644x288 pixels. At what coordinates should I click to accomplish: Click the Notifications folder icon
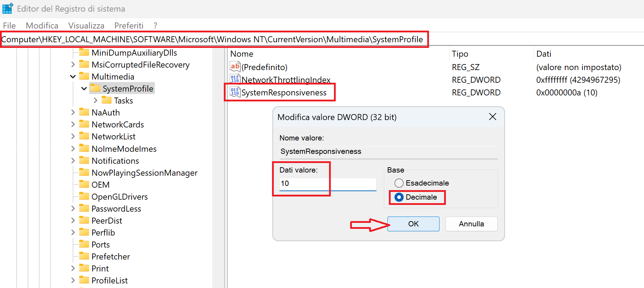pyautogui.click(x=84, y=161)
